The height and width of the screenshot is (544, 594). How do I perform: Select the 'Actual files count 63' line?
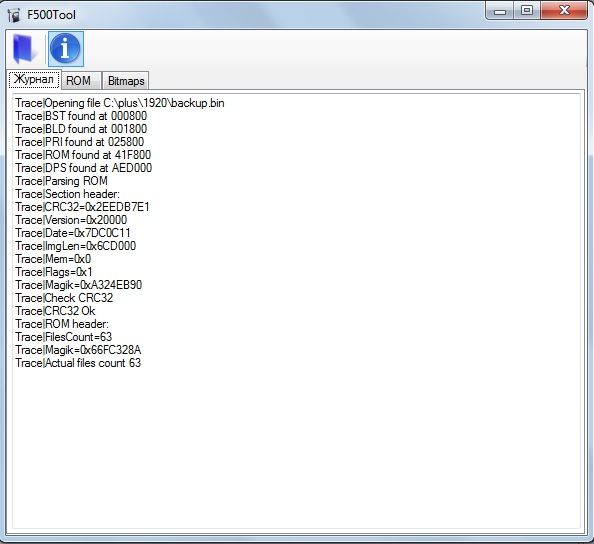point(78,363)
